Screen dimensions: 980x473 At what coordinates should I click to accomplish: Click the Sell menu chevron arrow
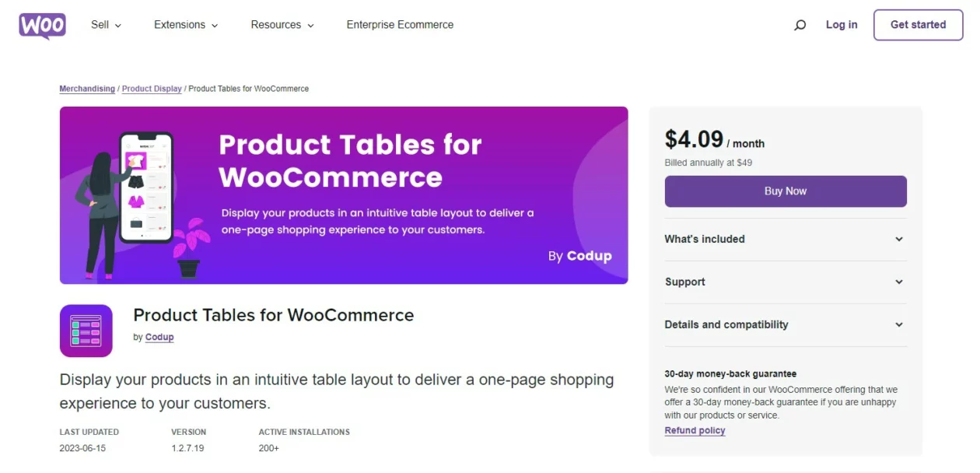tap(118, 26)
